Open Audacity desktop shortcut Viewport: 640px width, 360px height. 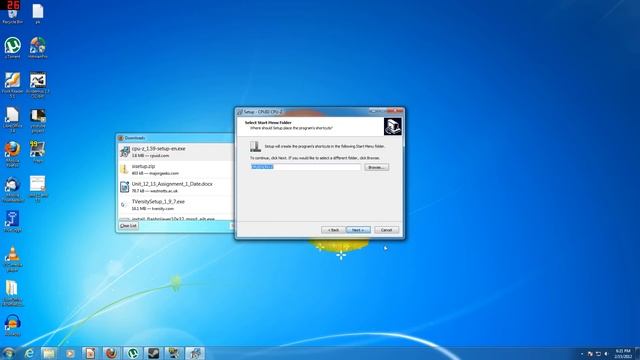tap(12, 325)
